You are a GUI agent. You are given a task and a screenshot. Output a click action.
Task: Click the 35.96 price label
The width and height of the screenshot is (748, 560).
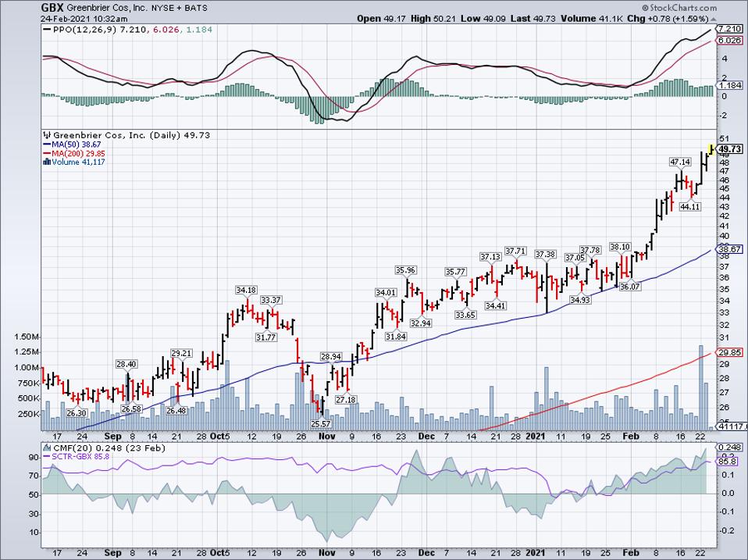coord(405,270)
